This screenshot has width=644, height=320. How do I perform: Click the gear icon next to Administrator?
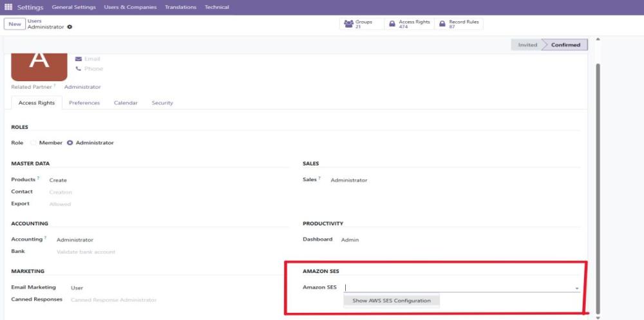[70, 27]
